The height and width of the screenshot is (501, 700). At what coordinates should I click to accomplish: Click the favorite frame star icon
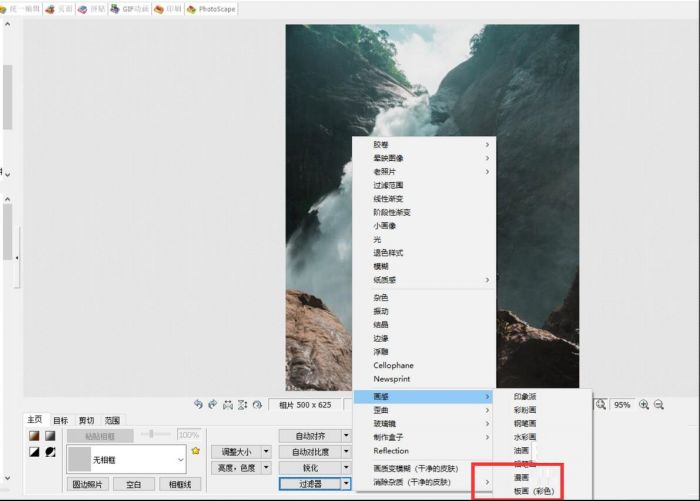point(196,451)
